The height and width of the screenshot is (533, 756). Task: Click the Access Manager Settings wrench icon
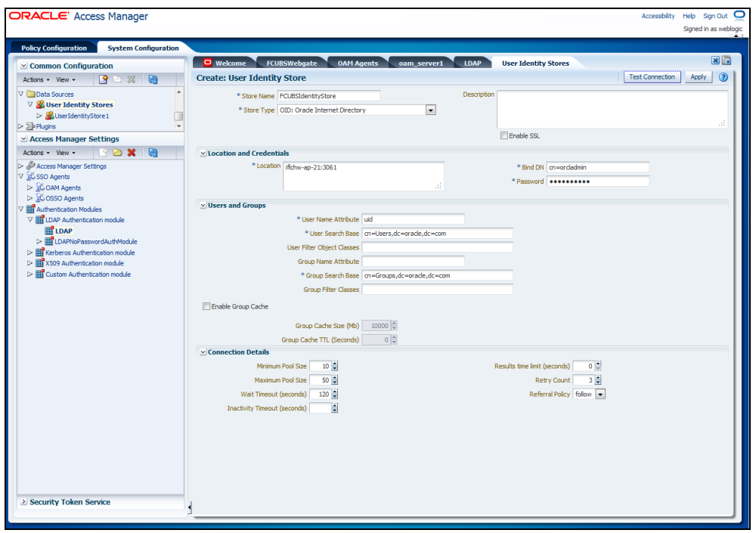(x=31, y=166)
